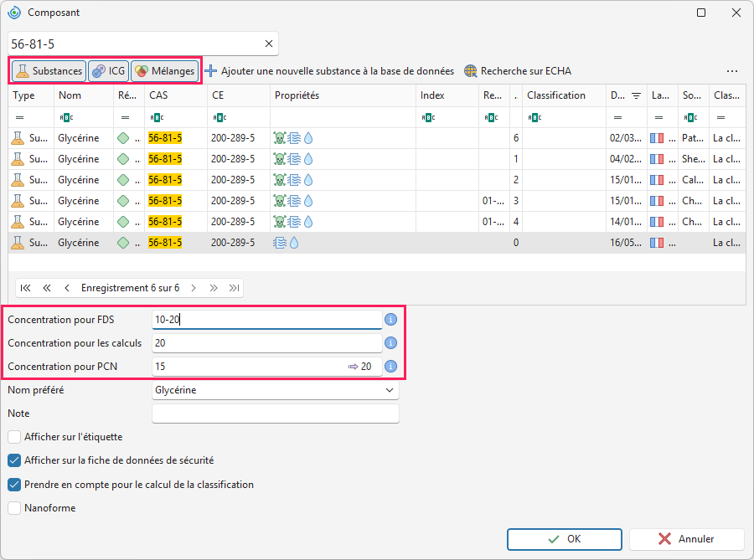Go to last record in navigator
This screenshot has width=754, height=560.
235,288
